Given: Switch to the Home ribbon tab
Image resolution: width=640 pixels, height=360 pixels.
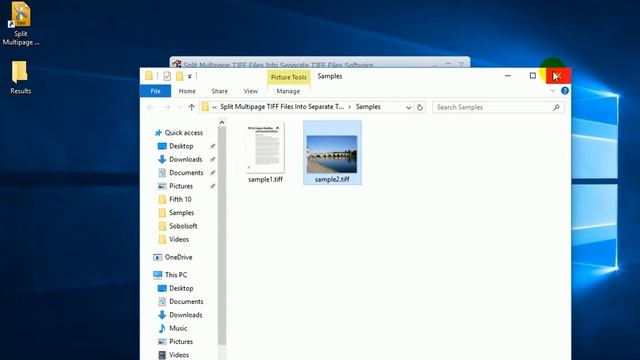Looking at the screenshot, I should pos(187,91).
